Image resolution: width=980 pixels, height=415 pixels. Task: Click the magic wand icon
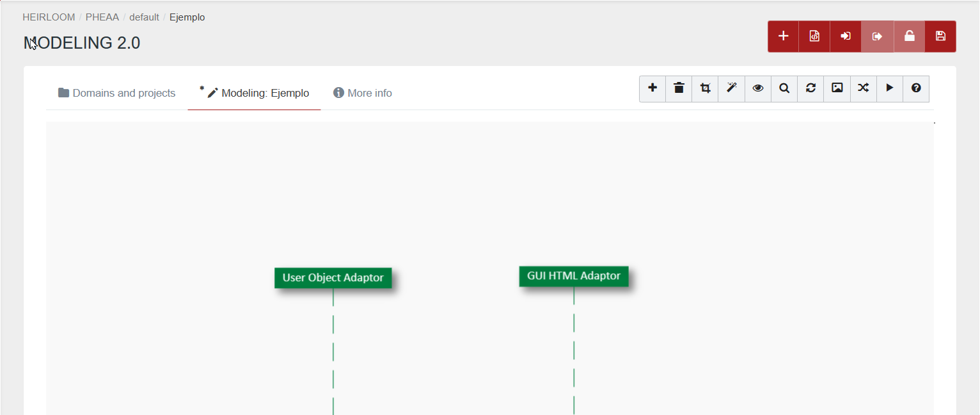731,88
